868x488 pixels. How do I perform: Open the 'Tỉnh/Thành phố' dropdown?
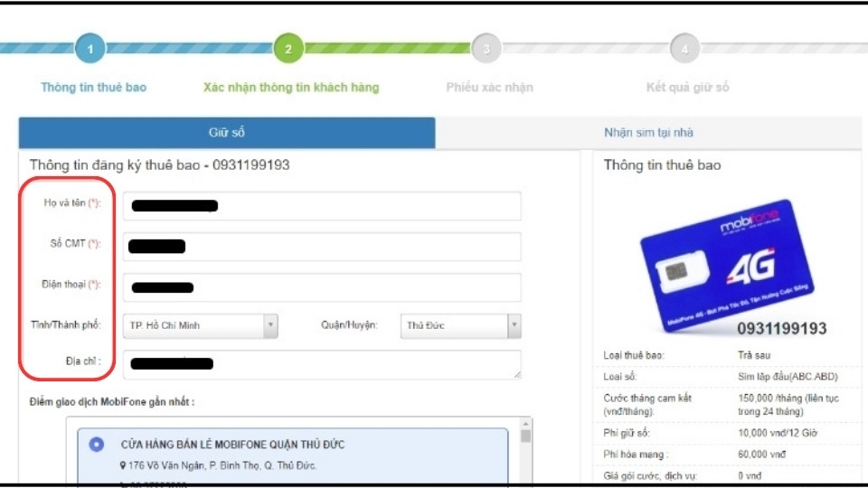tap(200, 325)
